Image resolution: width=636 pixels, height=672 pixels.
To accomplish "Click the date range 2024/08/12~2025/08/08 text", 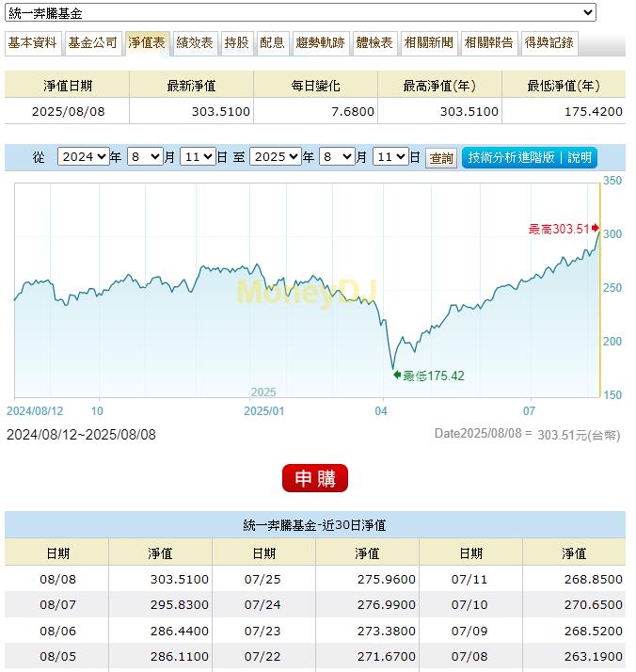I will (81, 435).
